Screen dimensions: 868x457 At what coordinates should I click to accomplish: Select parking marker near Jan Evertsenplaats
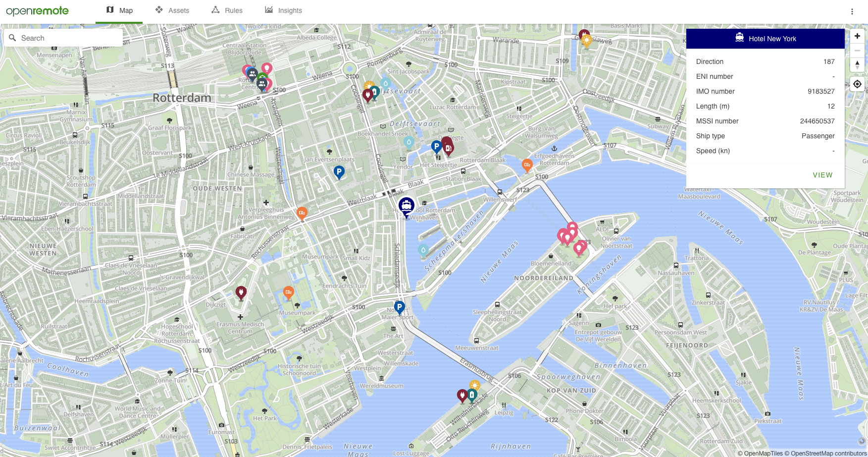339,172
